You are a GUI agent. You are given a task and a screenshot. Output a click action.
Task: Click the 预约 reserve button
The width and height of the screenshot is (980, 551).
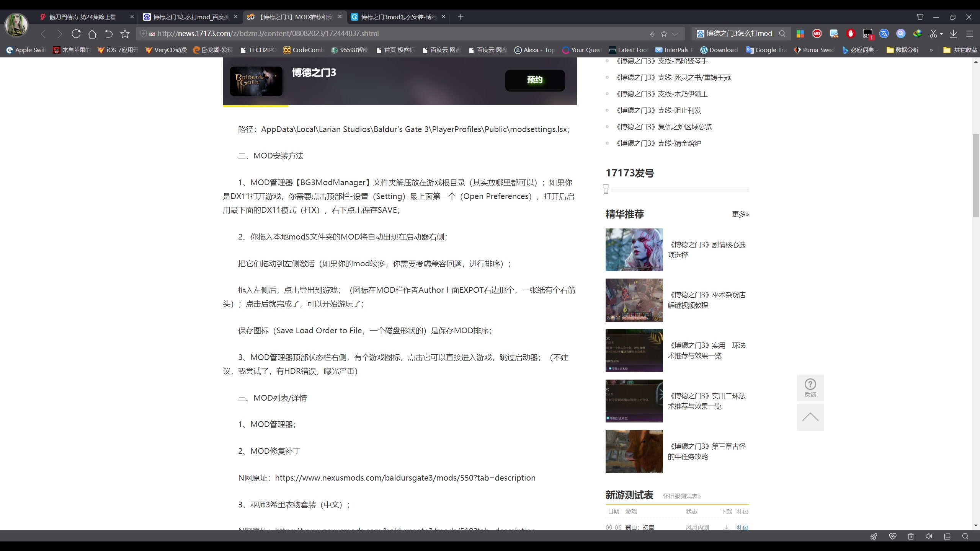coord(535,80)
